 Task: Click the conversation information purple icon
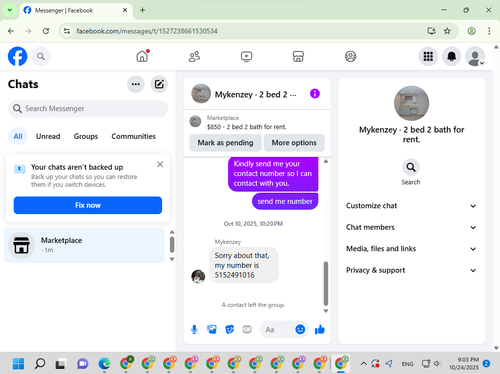coord(315,94)
